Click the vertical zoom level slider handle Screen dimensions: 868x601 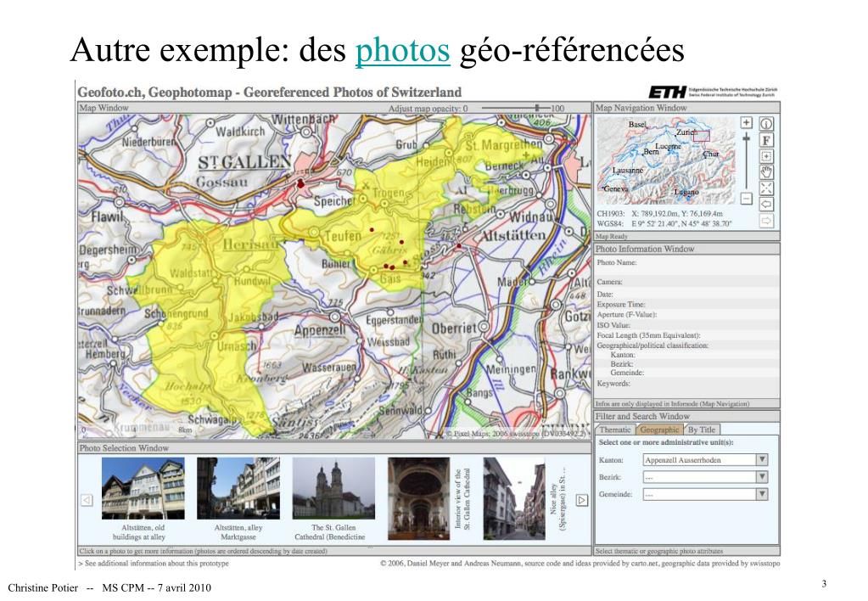click(746, 138)
